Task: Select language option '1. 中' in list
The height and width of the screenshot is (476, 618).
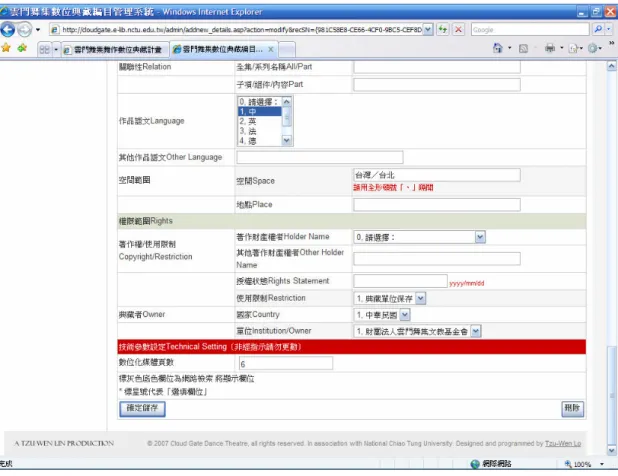Action: point(259,112)
